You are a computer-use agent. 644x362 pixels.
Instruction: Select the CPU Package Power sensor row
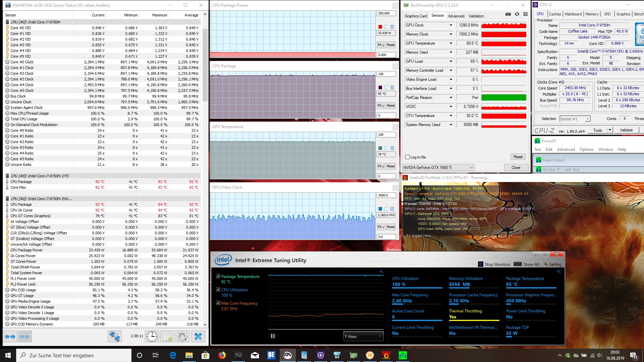pos(102,250)
